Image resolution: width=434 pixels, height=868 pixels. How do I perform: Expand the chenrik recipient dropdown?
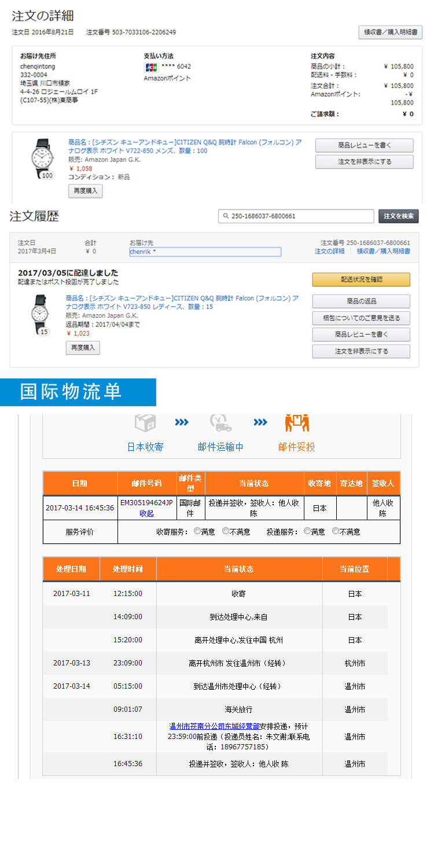click(205, 252)
